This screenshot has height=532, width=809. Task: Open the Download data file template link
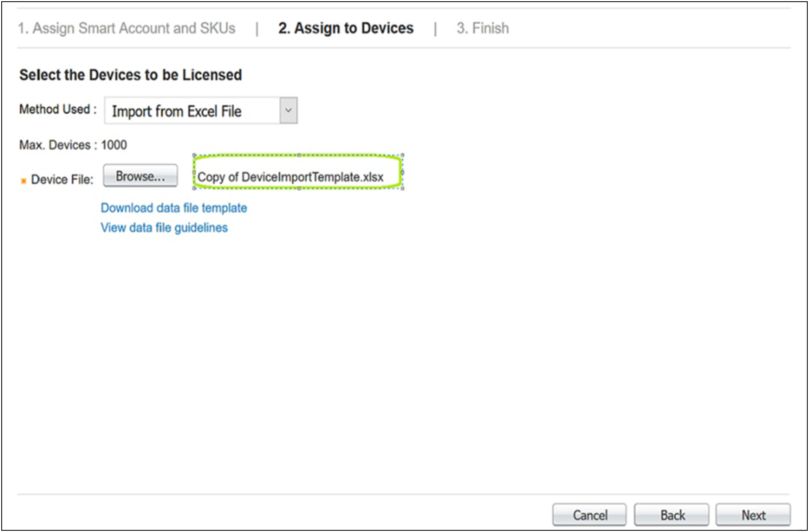point(174,208)
